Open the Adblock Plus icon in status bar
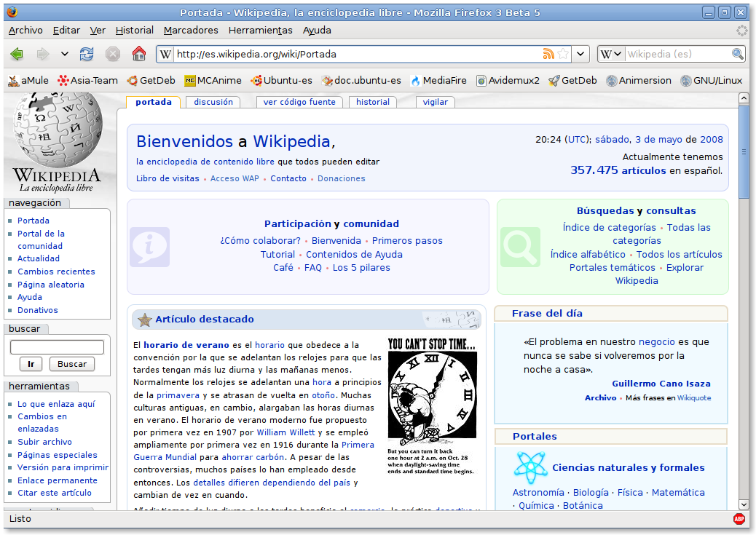The image size is (756, 535). pyautogui.click(x=739, y=519)
